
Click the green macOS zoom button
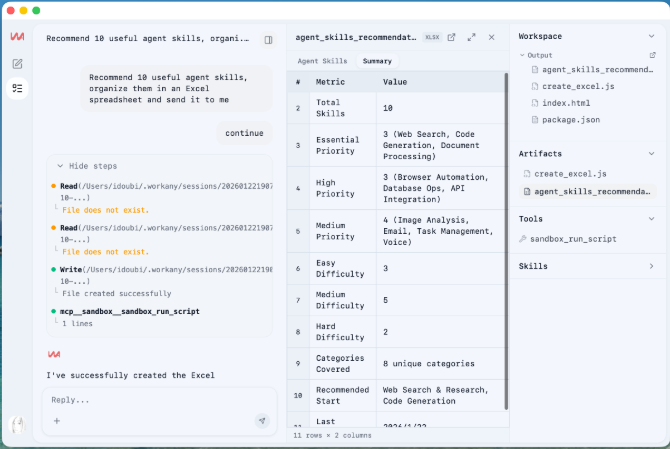[36, 10]
